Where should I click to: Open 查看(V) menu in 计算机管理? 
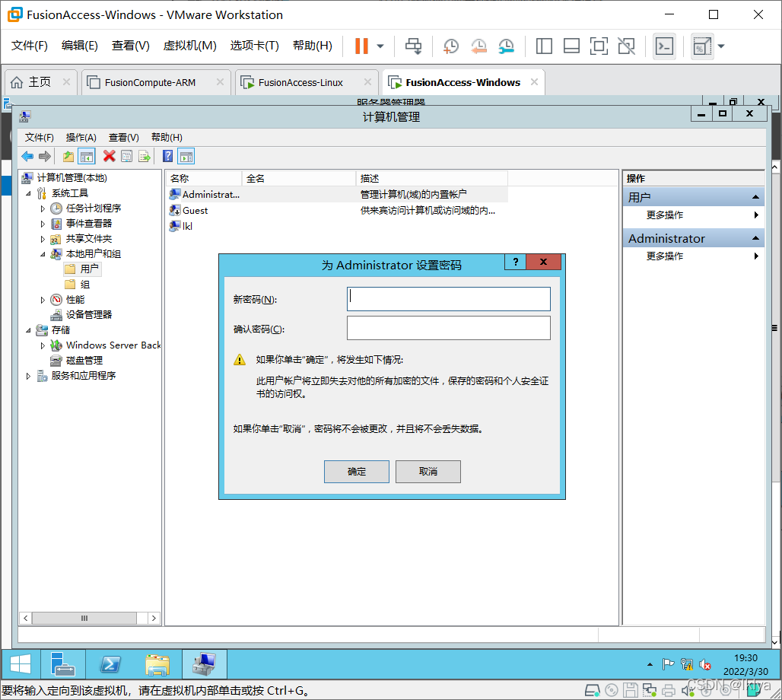tap(124, 137)
